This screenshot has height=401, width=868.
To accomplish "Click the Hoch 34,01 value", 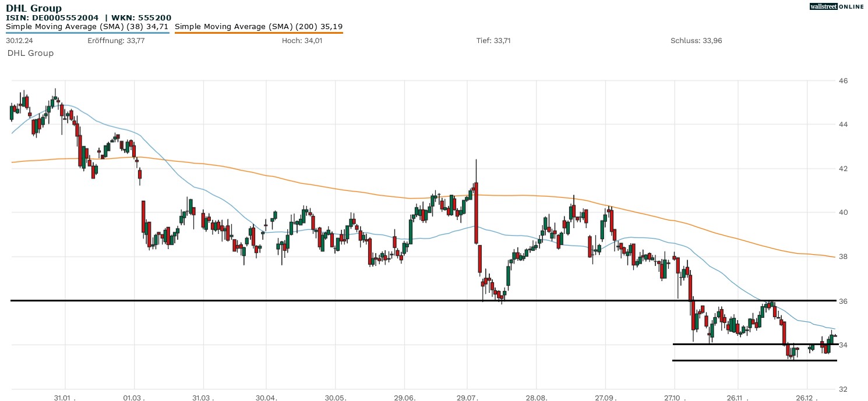I will click(302, 41).
